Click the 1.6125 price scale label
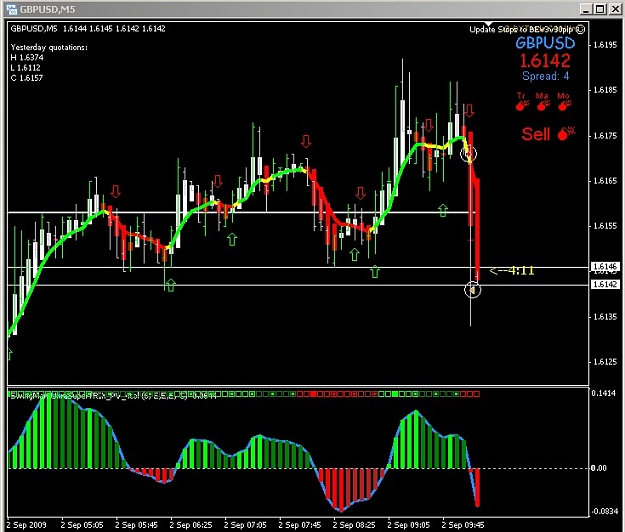Screen dimensions: 625x532 coord(605,362)
